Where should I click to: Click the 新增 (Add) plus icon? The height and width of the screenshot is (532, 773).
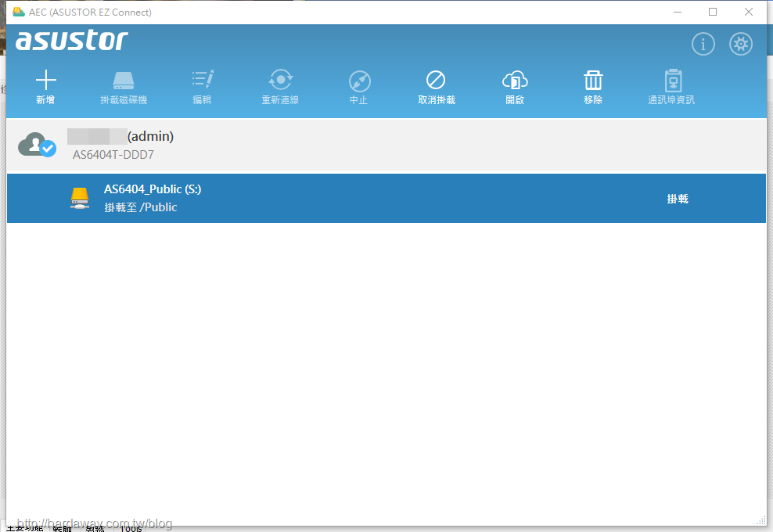[x=46, y=81]
